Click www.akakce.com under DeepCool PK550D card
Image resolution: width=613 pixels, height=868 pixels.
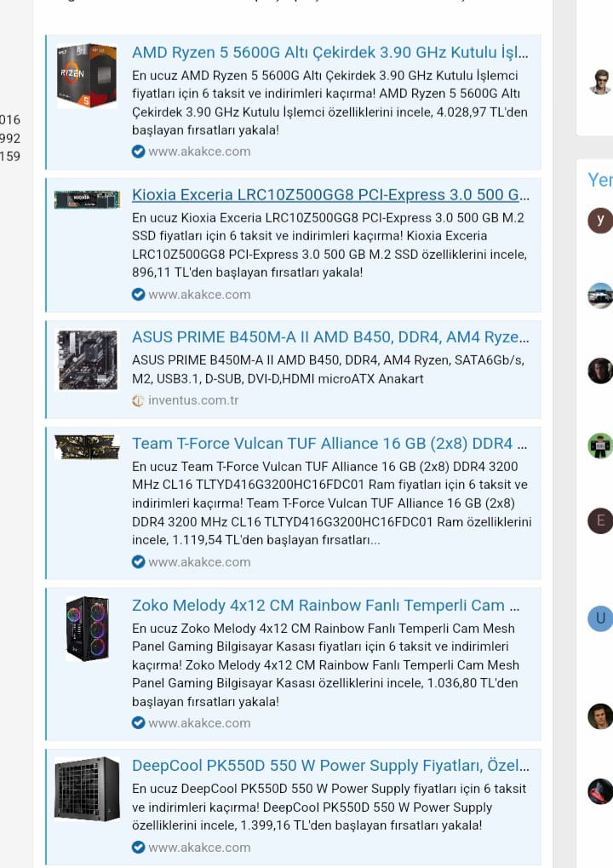coord(199,848)
